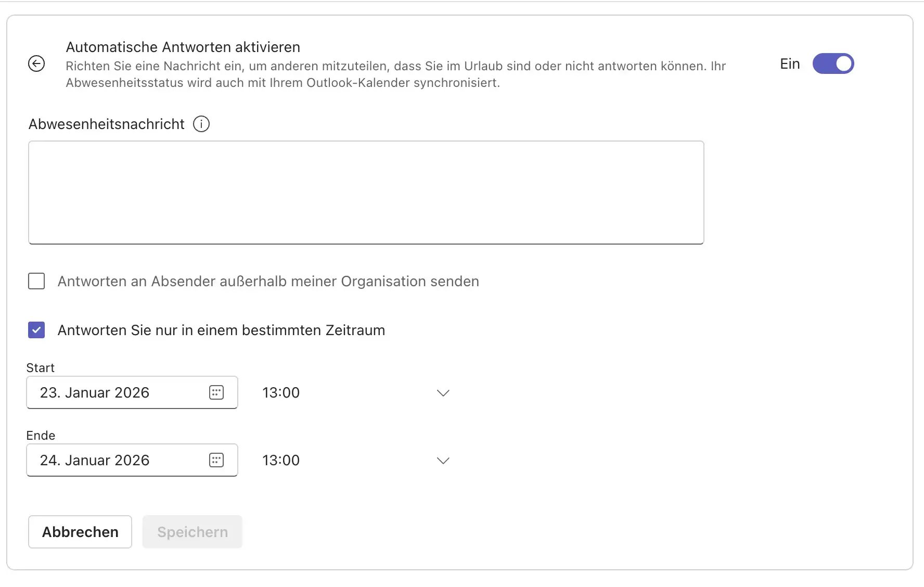Expand the Start time dropdown

[443, 393]
